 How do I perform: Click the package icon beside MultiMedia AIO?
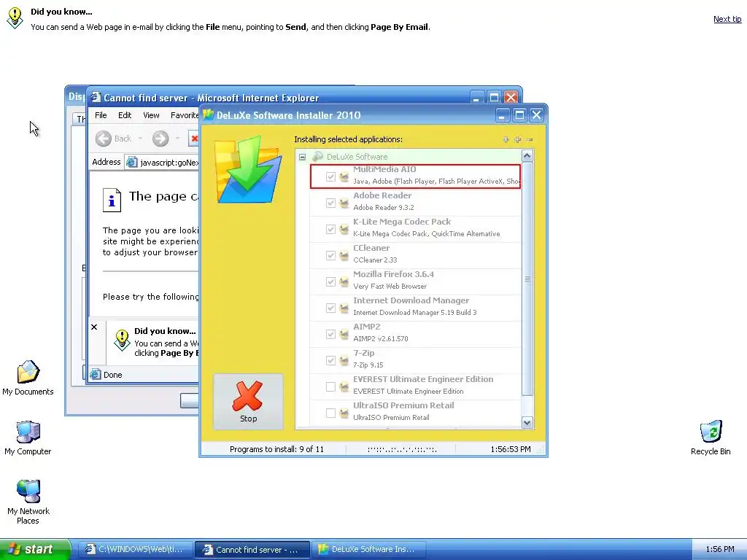[x=344, y=176]
